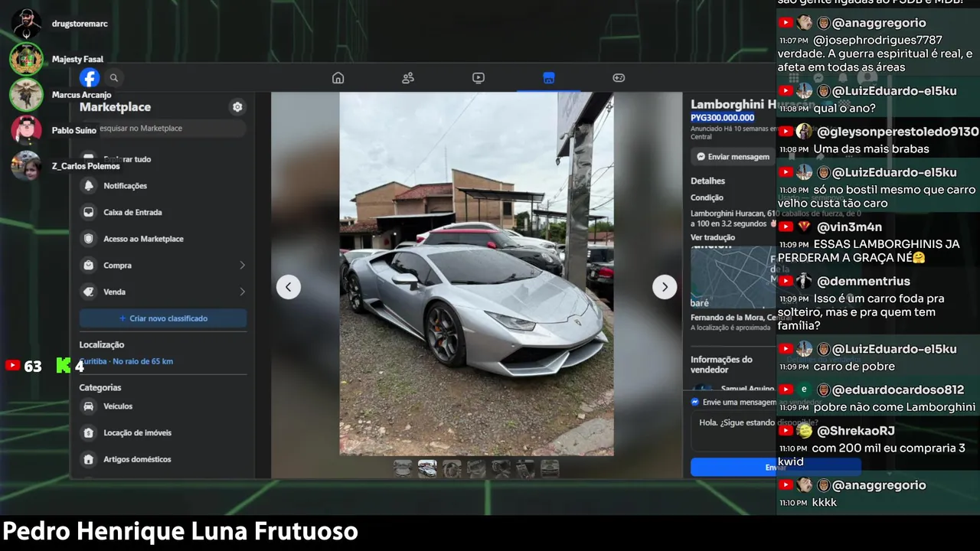
Task: Click the Localização heading in sidebar
Action: 102,345
